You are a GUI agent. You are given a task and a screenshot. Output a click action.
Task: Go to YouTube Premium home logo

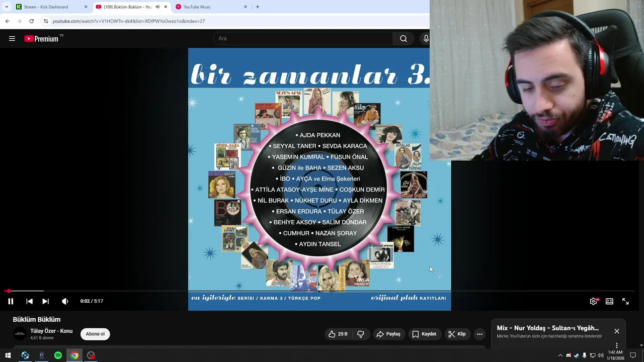[43, 38]
